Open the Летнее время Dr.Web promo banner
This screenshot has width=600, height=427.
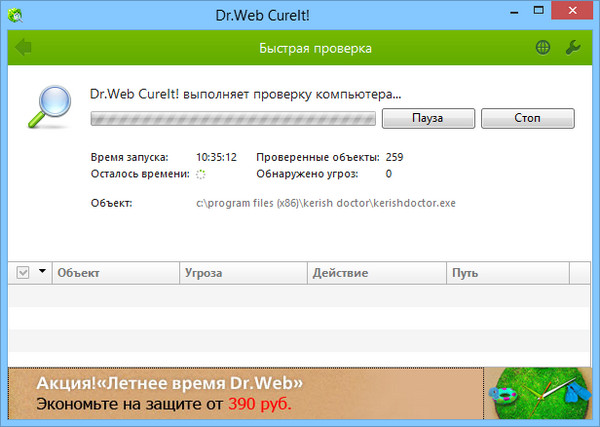[x=245, y=394]
